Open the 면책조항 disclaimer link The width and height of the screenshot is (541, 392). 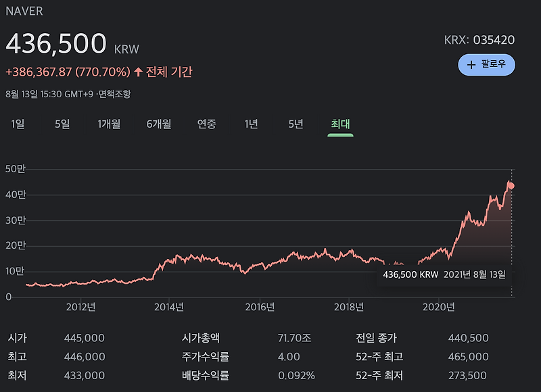tap(114, 94)
